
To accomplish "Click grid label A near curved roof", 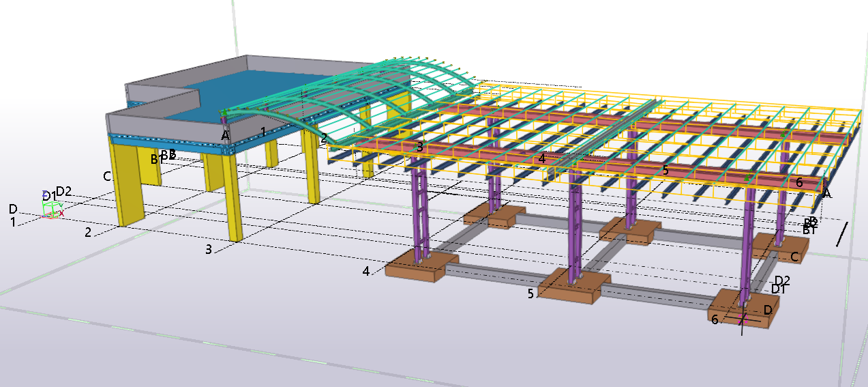I will click(x=225, y=136).
